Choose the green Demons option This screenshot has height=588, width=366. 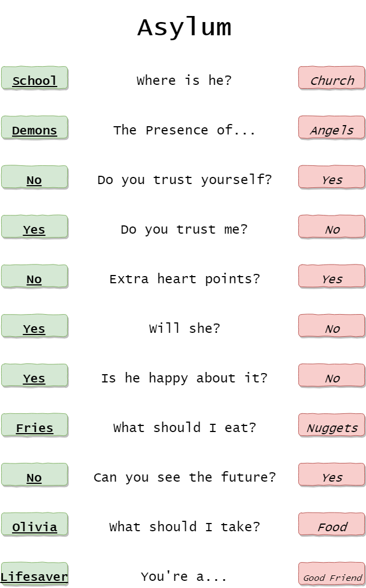click(x=34, y=128)
